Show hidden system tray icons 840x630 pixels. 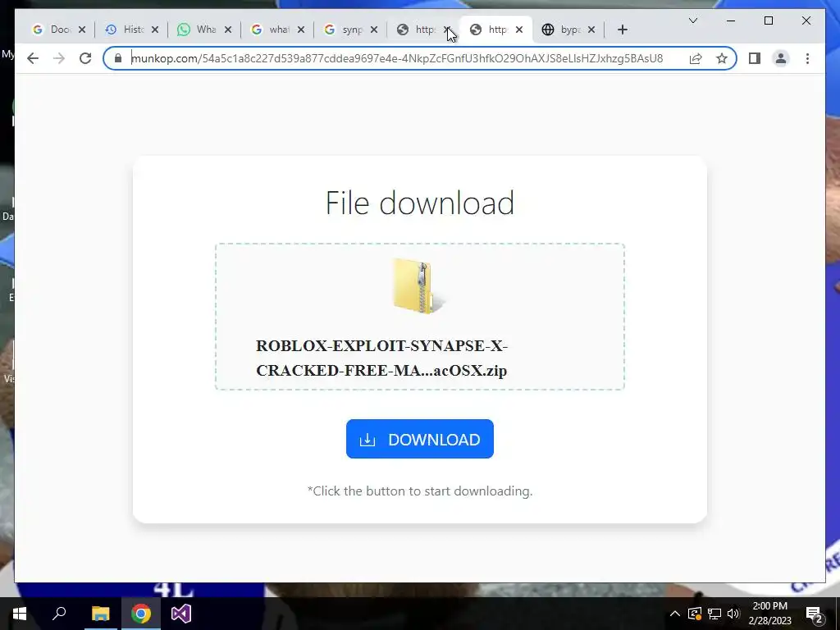point(675,614)
